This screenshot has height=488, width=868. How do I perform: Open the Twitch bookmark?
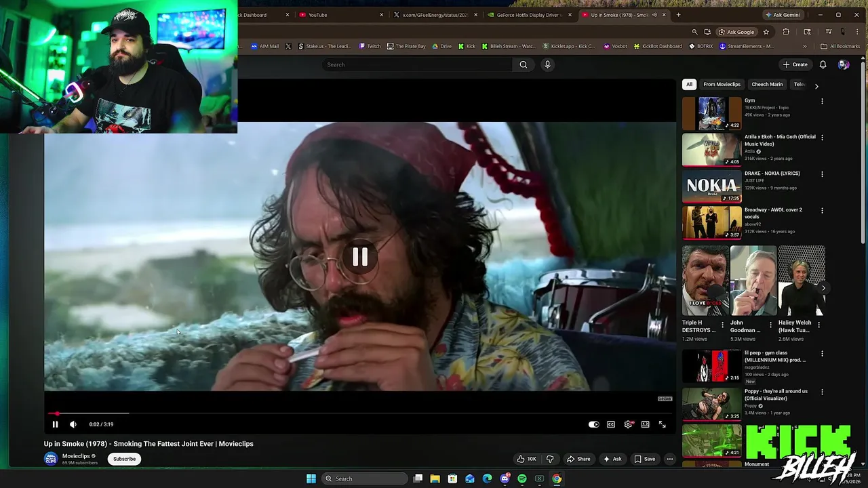[x=370, y=46]
